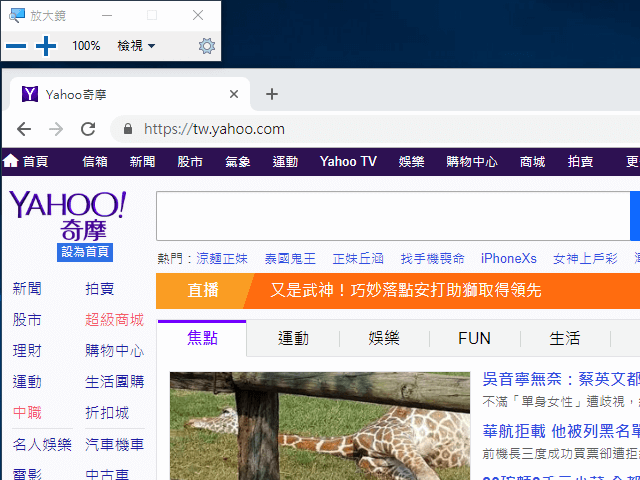The image size is (640, 480).
Task: Open the Magnifier 檢視 dropdown
Action: click(136, 46)
